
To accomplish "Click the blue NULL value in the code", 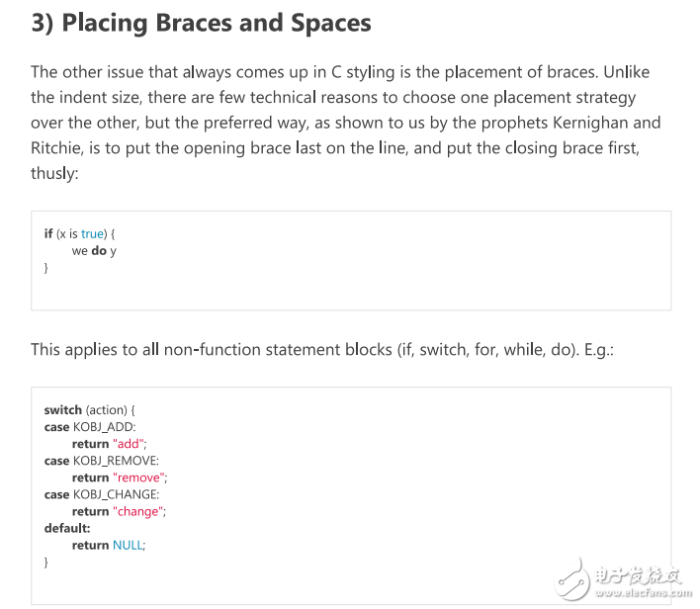I will tap(129, 545).
